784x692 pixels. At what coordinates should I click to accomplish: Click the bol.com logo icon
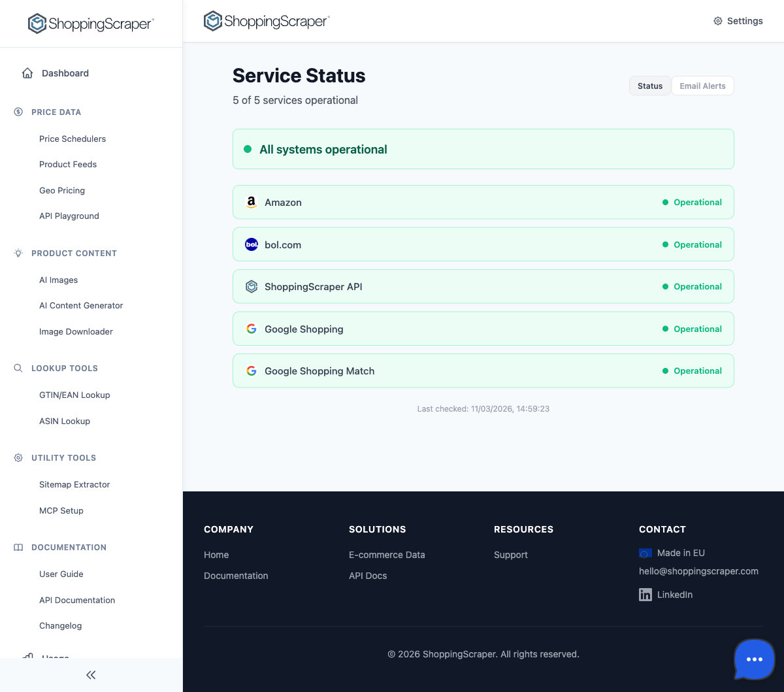coord(252,244)
